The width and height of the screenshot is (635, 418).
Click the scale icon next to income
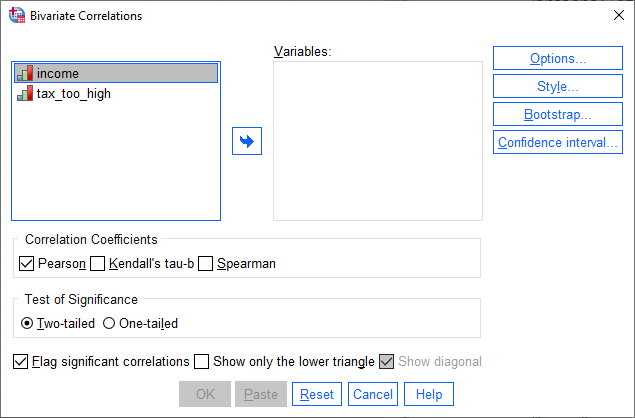click(25, 73)
